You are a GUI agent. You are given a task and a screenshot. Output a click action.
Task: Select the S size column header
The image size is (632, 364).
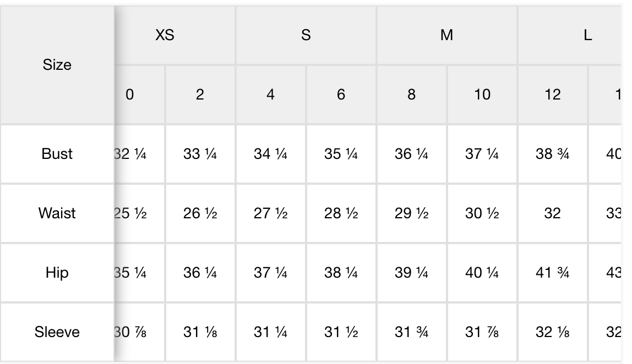click(x=306, y=35)
